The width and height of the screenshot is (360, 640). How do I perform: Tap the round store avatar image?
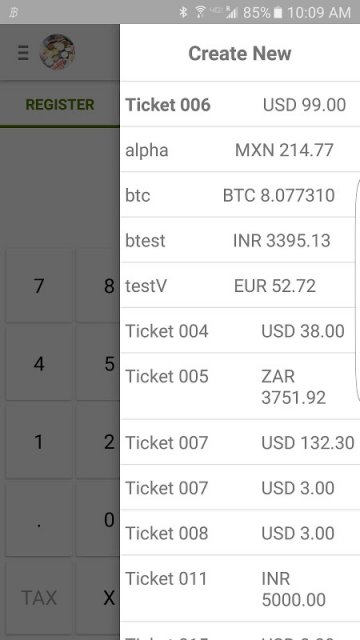coord(57,52)
